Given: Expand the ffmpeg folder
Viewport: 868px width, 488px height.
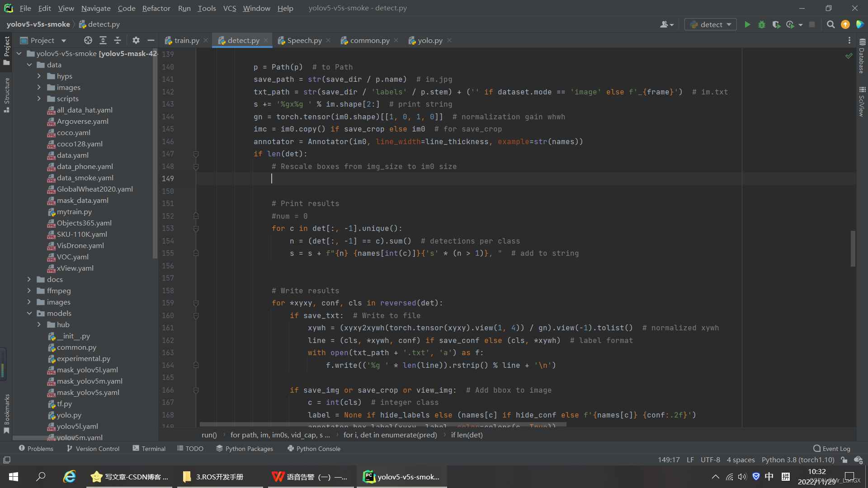Looking at the screenshot, I should pyautogui.click(x=29, y=291).
